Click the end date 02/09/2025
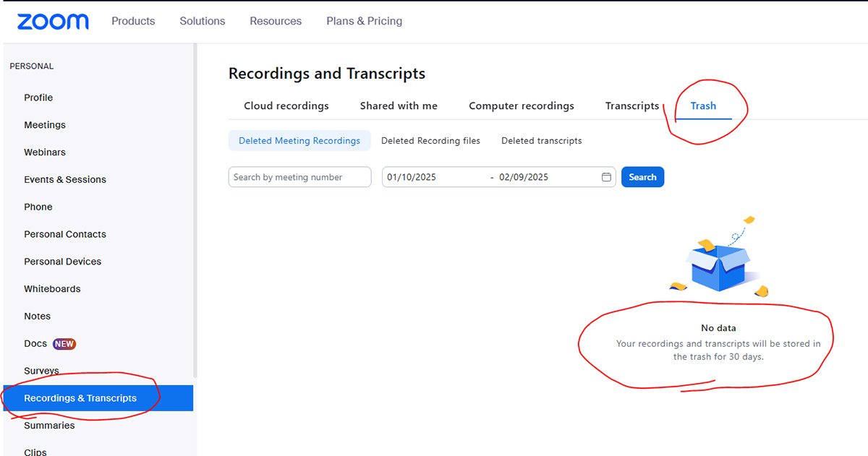 524,177
